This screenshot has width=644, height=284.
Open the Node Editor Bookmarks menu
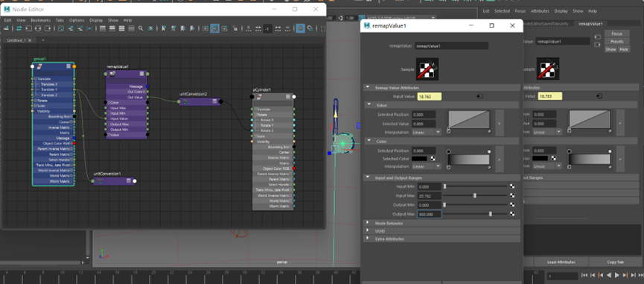41,20
